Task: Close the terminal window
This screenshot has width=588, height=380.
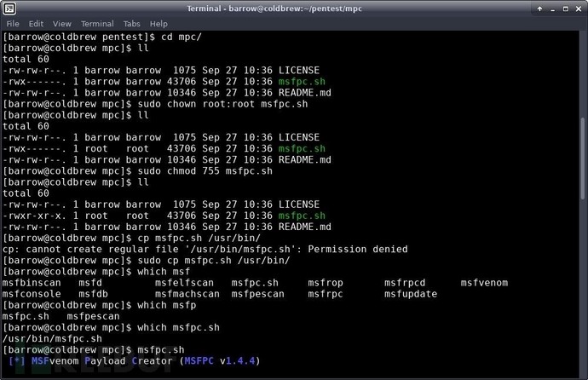Action: click(579, 9)
